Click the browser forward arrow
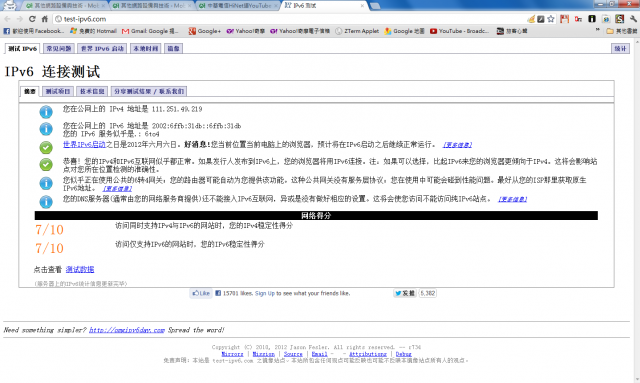 tap(20, 19)
